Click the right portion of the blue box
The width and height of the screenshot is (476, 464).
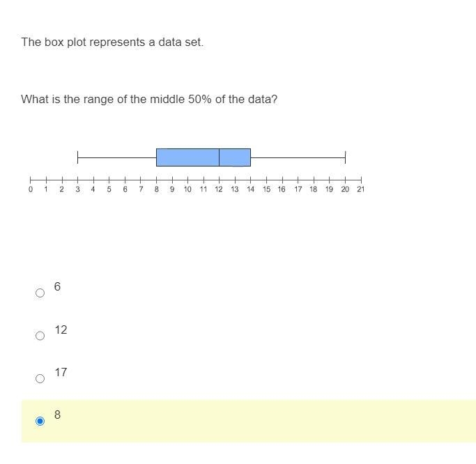click(x=235, y=157)
